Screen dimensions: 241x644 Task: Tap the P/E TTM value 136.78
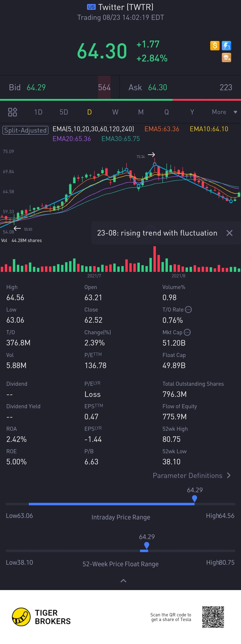tap(95, 365)
